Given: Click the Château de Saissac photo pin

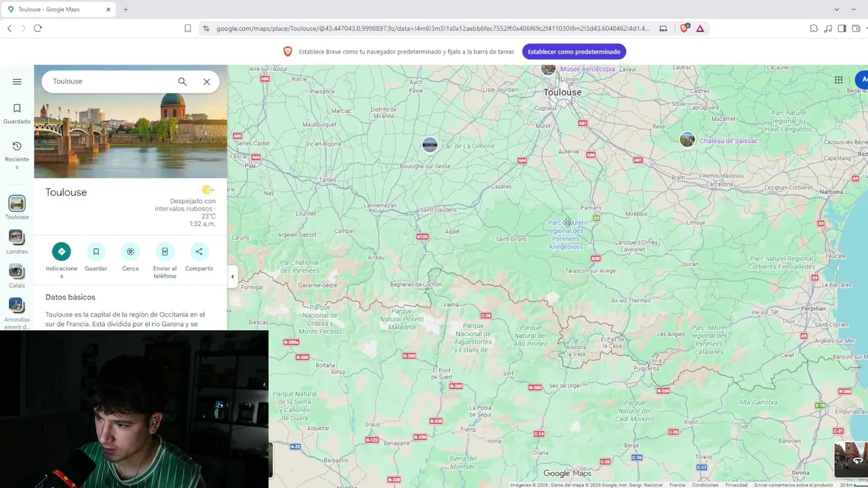Looking at the screenshot, I should [688, 140].
